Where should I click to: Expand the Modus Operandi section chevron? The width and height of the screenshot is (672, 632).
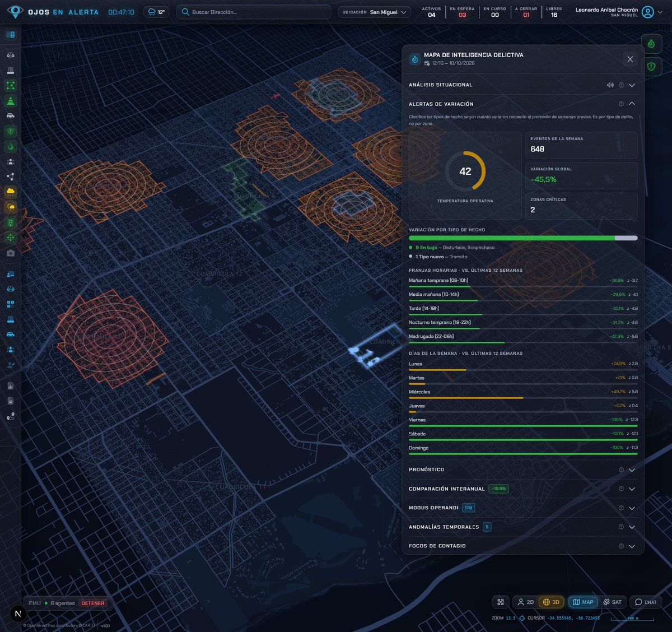(632, 508)
